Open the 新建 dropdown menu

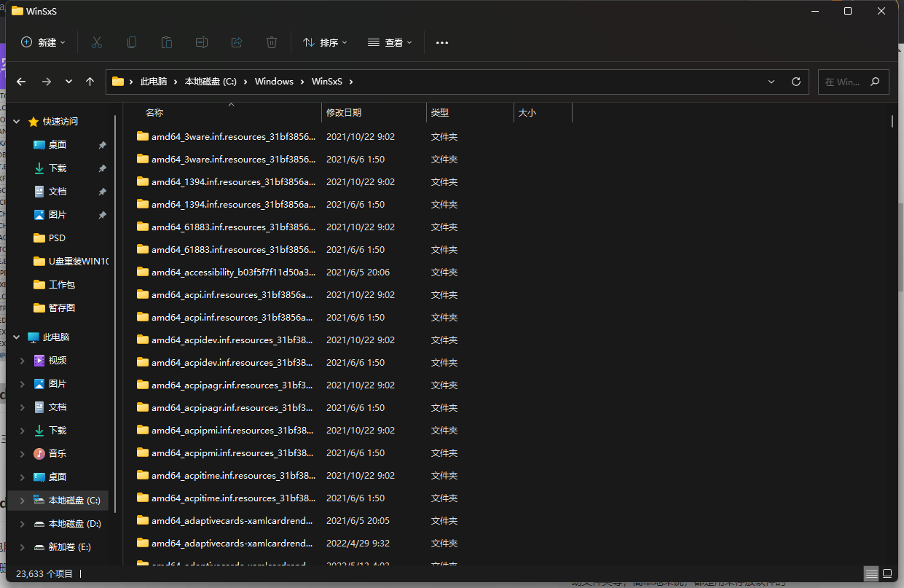(44, 42)
